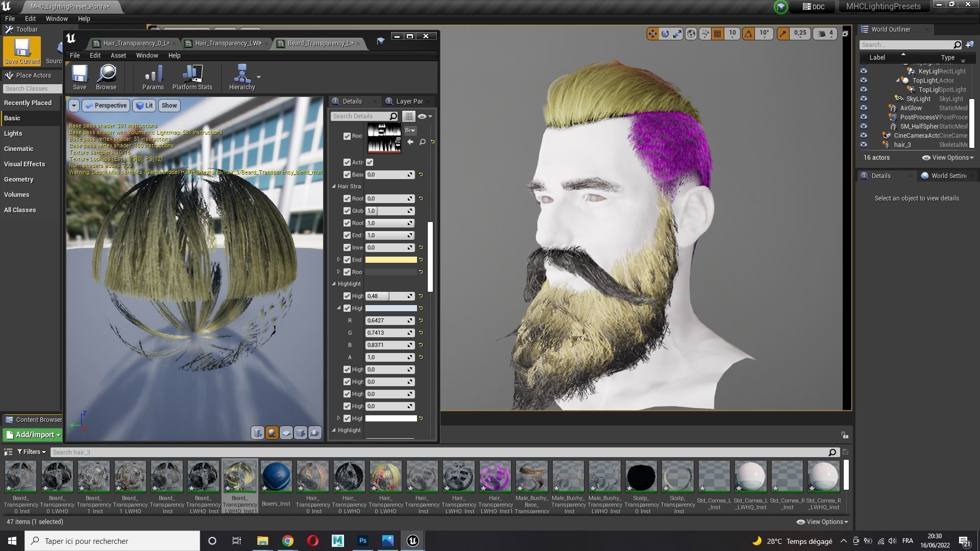Maximize or restore the level viewport
This screenshot has height=551, width=980.
pos(845,34)
